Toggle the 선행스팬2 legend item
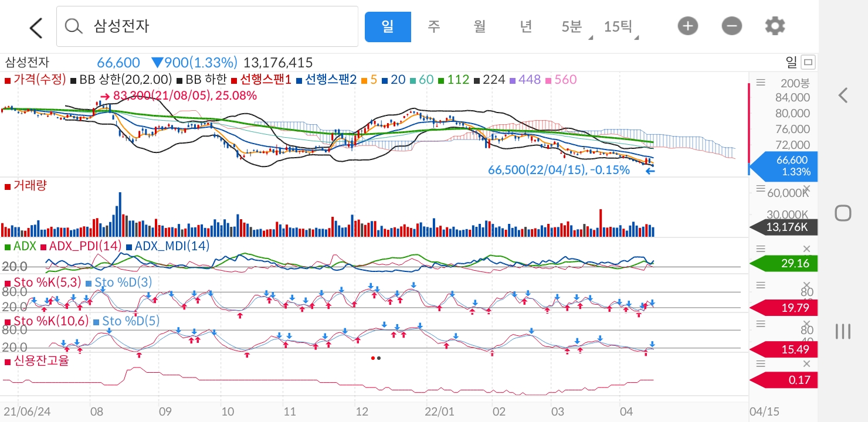This screenshot has width=868, height=422. (x=327, y=79)
